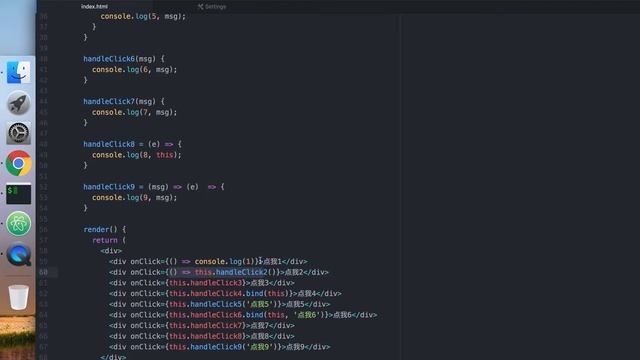Click the handleClick7(msg) method definition
The height and width of the screenshot is (360, 640).
coord(124,101)
